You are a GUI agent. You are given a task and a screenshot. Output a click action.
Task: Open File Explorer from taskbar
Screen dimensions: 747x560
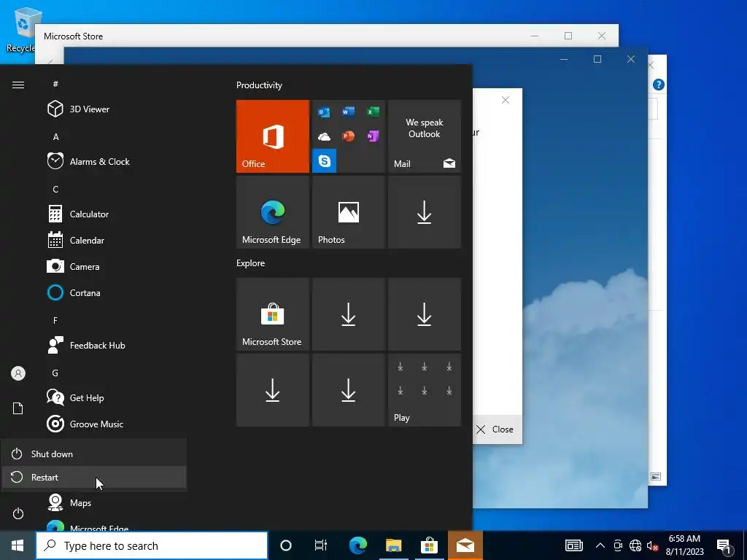(393, 545)
